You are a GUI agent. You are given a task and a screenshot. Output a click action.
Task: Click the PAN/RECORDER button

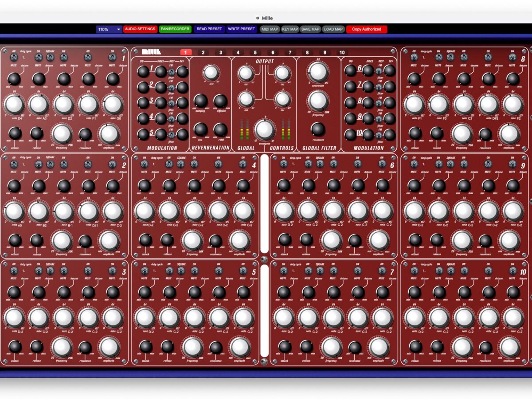[175, 29]
